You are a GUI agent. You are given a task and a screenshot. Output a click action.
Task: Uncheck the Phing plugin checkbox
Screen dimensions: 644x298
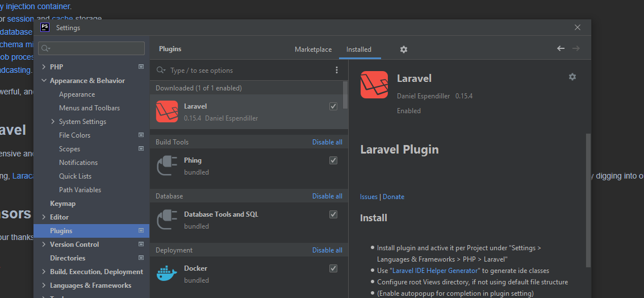[333, 160]
